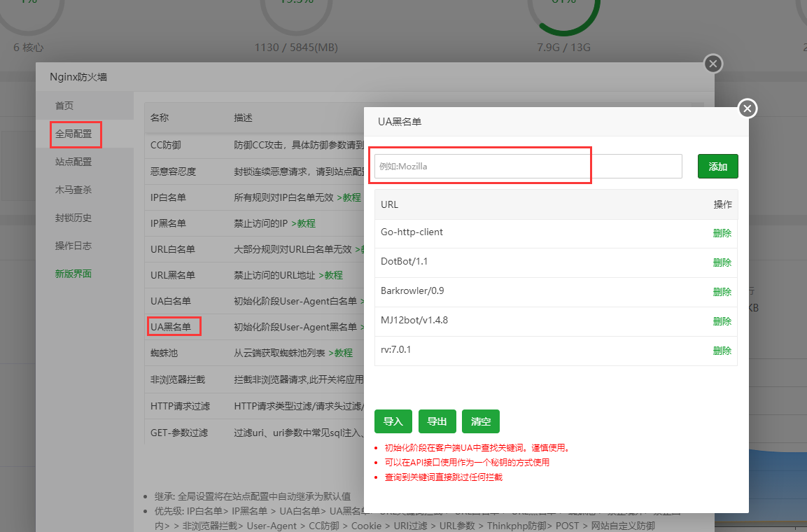
Task: Show the 封锁历史 section
Action: pos(73,218)
